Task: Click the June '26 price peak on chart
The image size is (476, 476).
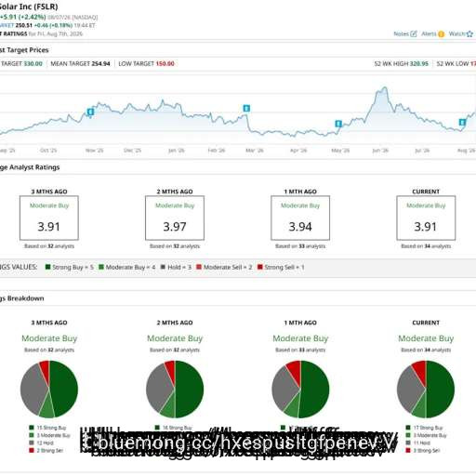Action: [385, 88]
